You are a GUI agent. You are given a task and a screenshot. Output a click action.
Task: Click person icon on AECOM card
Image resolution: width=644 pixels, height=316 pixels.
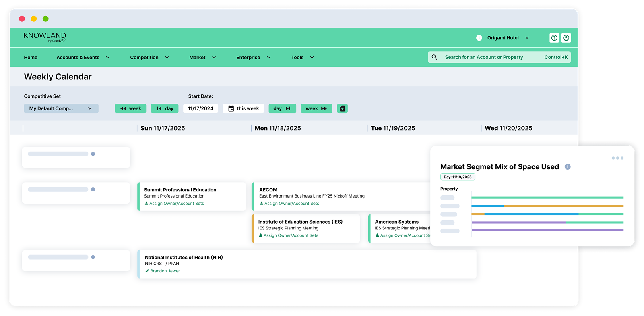(262, 203)
